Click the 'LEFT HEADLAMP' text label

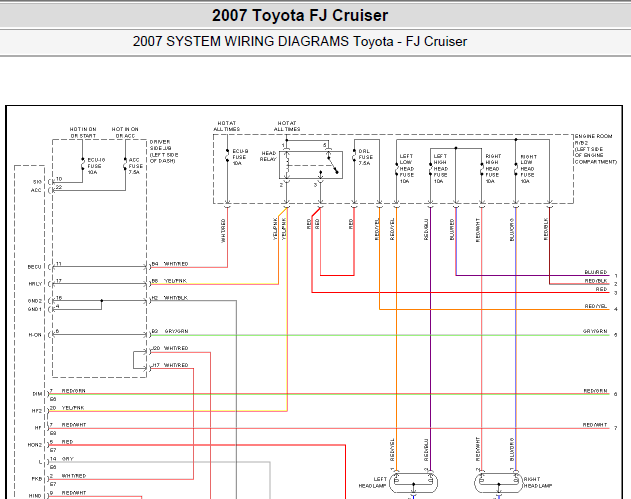[373, 483]
